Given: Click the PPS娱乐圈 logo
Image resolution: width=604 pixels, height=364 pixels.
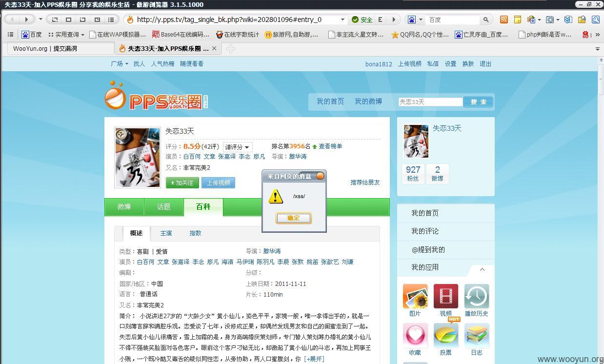Looking at the screenshot, I should coord(156,96).
